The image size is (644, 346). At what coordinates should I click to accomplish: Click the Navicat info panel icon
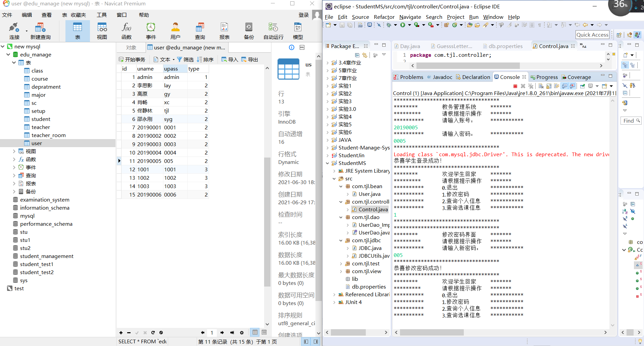point(292,47)
